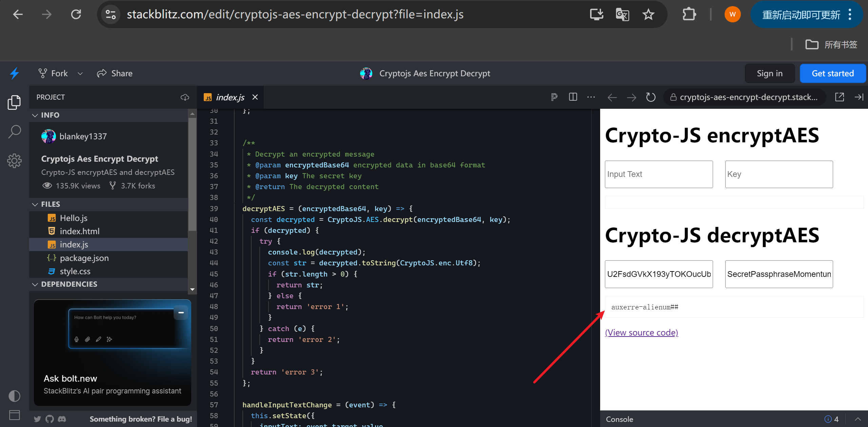Collapse the FILES section
The height and width of the screenshot is (427, 868).
point(35,204)
